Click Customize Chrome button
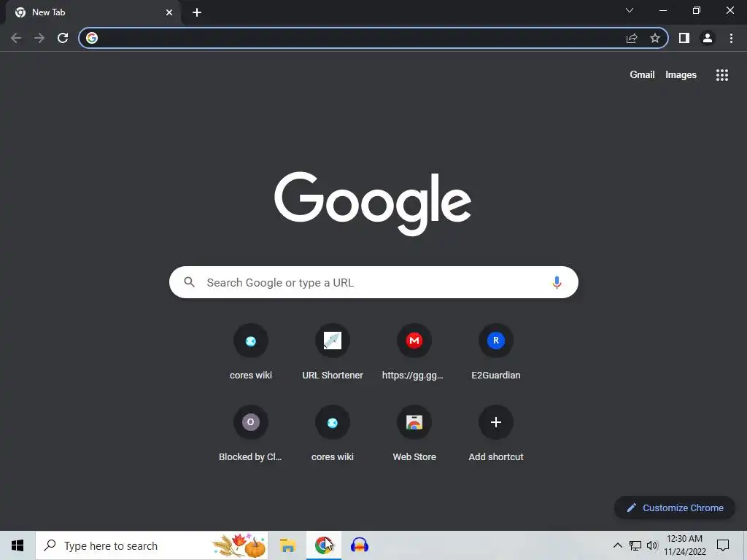 (x=675, y=507)
